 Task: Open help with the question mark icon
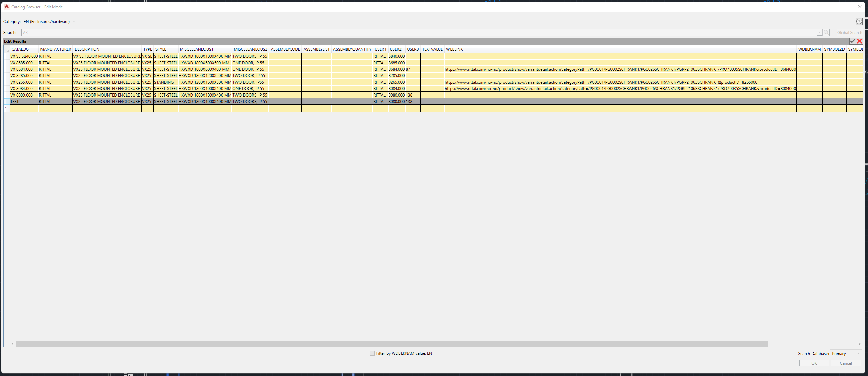[859, 21]
